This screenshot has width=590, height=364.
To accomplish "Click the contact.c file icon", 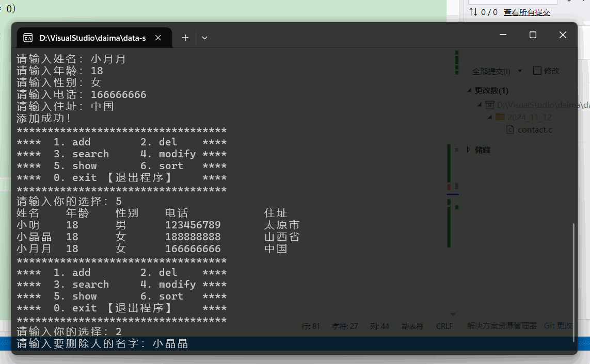I will tap(510, 130).
